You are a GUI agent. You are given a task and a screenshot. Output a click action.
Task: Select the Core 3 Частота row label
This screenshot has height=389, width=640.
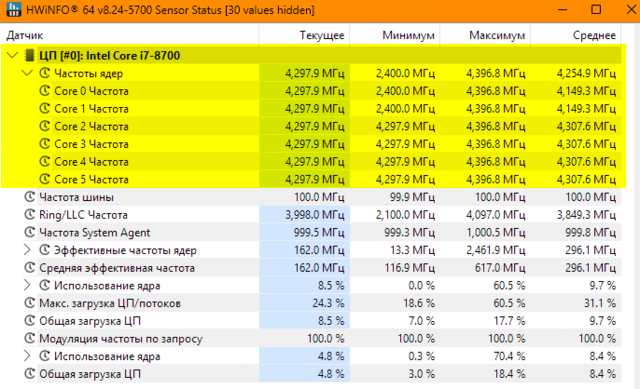point(91,144)
